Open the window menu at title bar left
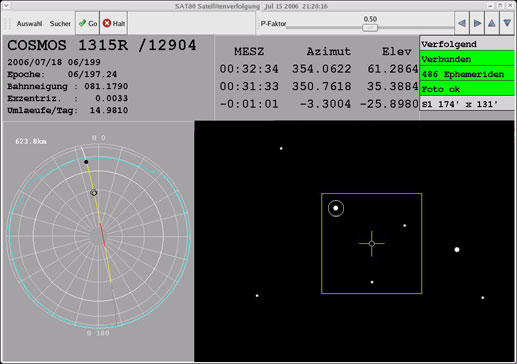 pyautogui.click(x=6, y=6)
